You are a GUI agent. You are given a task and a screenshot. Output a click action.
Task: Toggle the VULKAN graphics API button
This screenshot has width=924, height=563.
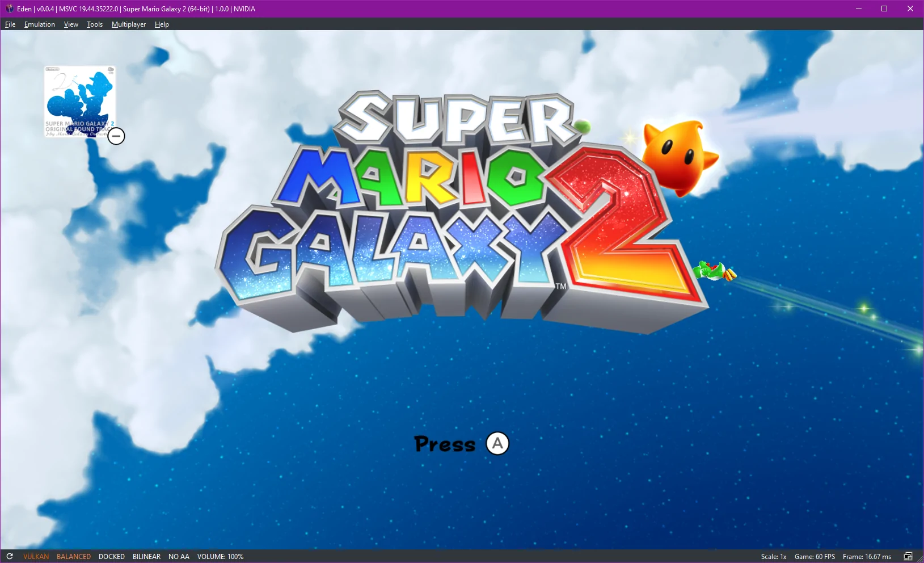[x=36, y=557]
